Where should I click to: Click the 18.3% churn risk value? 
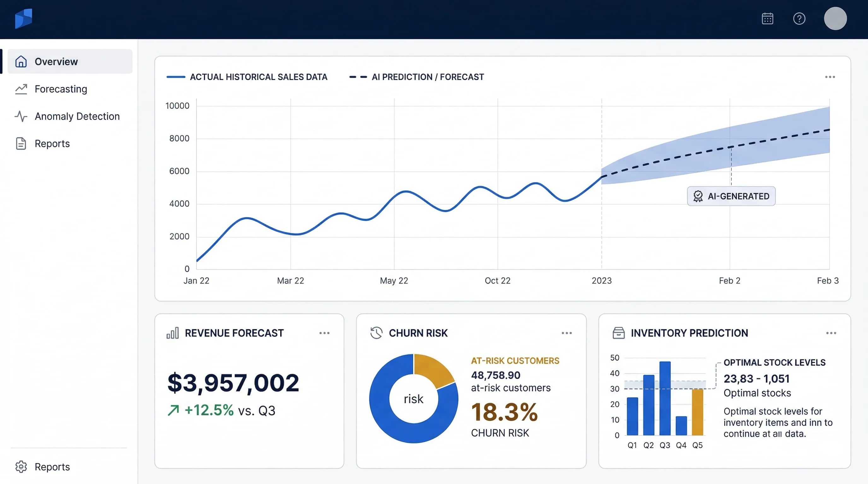[x=504, y=412]
